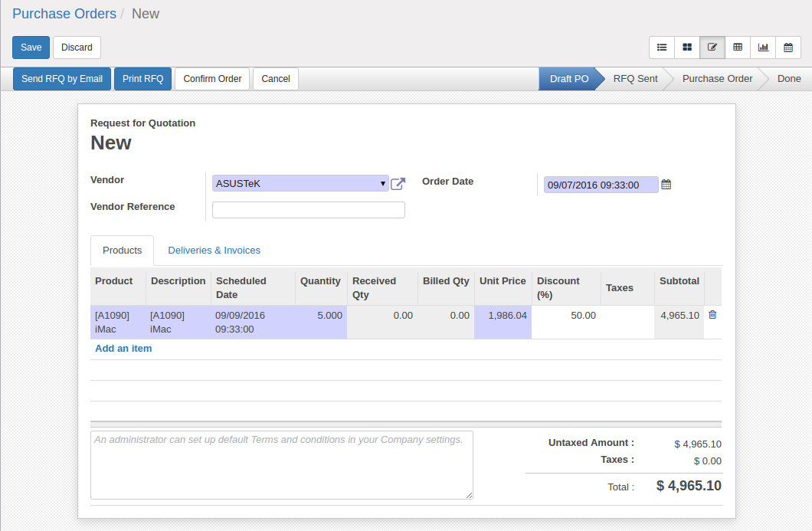Image resolution: width=812 pixels, height=531 pixels.
Task: Open the Products tab
Action: click(x=122, y=251)
